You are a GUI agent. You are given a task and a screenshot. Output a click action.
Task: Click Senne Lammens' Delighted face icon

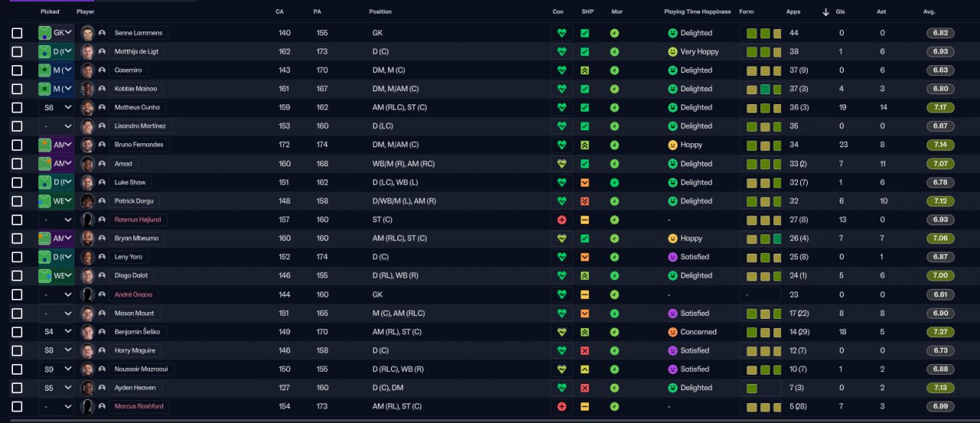coord(673,33)
